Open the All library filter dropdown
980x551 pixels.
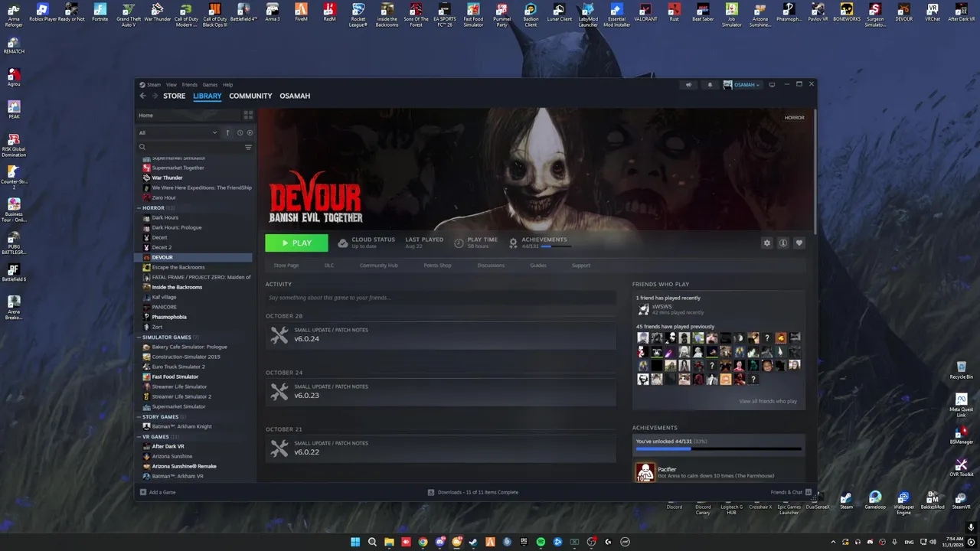coord(178,132)
